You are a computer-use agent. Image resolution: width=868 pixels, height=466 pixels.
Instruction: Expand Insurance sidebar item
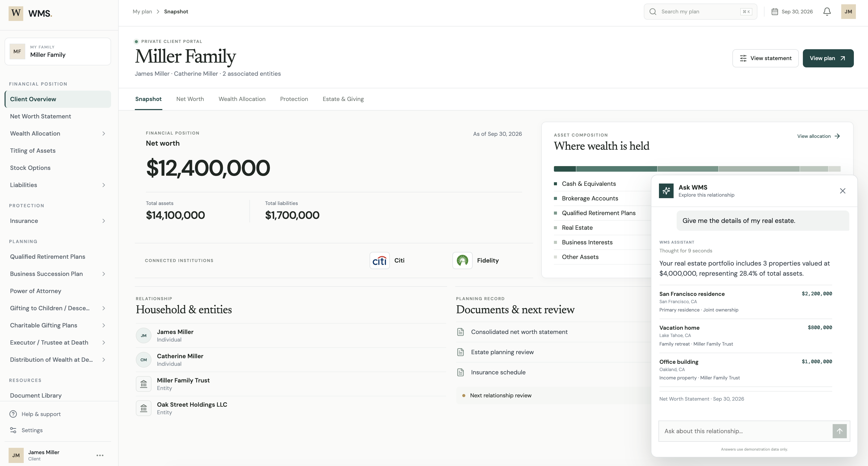pos(104,221)
